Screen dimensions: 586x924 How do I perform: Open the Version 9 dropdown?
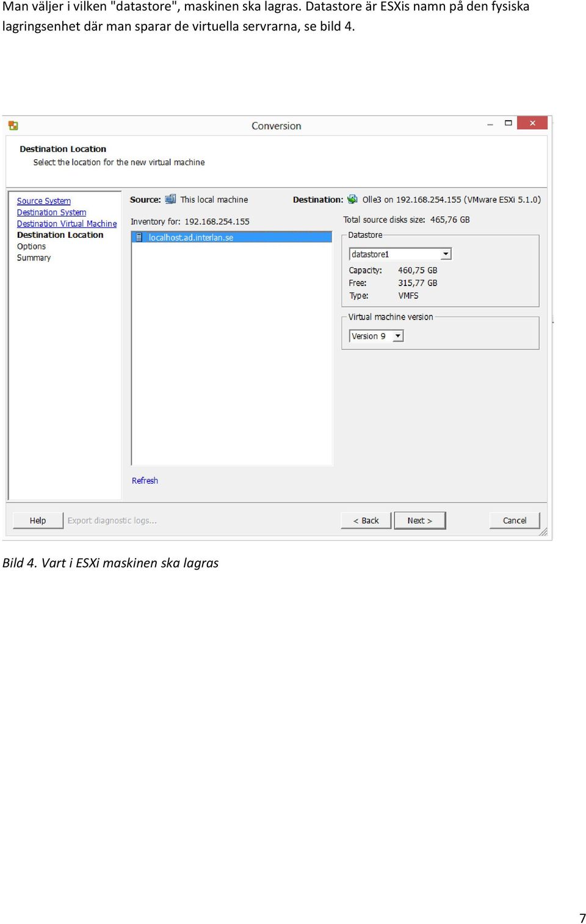[398, 336]
